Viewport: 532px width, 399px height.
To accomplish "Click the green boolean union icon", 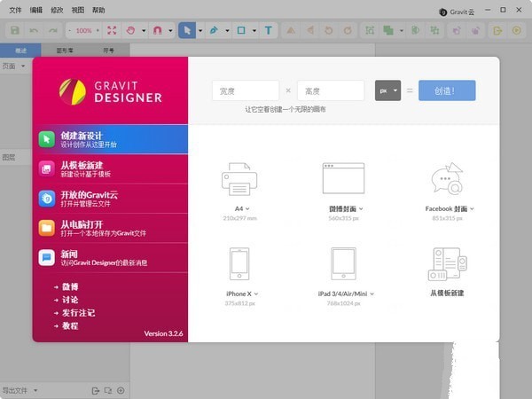I will click(388, 30).
